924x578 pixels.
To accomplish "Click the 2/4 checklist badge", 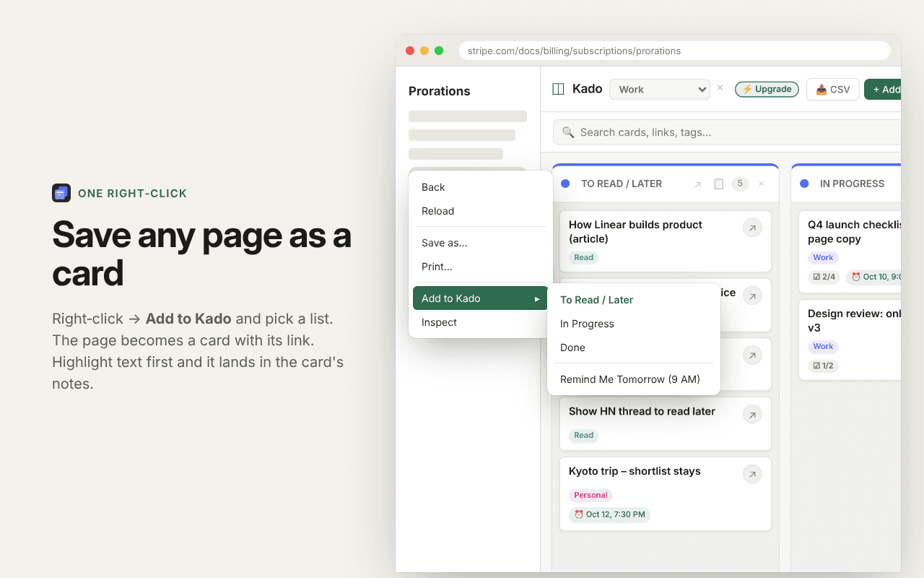I will point(824,277).
